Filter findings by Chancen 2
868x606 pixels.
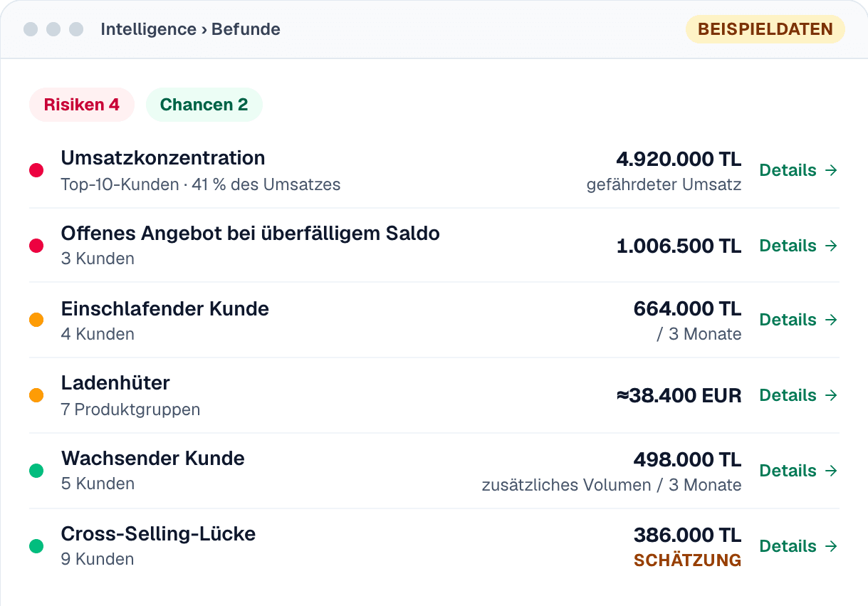204,105
